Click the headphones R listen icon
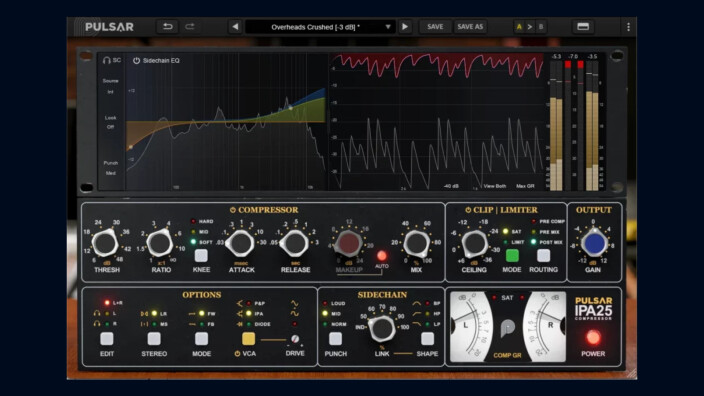 point(97,324)
